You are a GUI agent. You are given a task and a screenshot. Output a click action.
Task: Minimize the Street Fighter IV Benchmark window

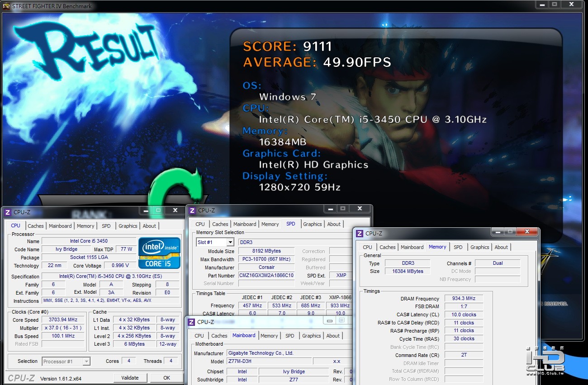[x=542, y=5]
